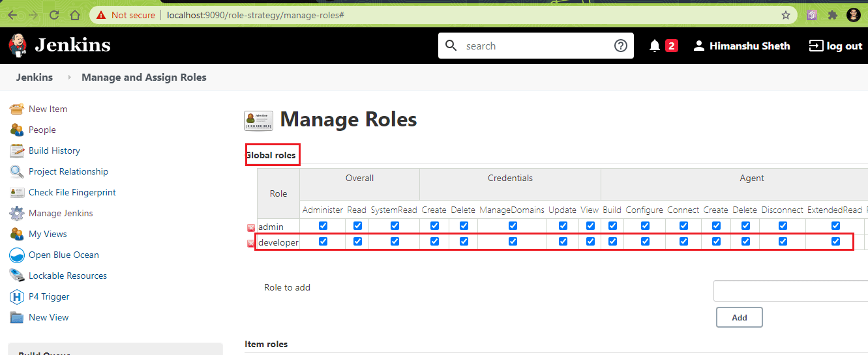The image size is (868, 355).
Task: Open the Blue Ocean icon
Action: click(x=17, y=255)
